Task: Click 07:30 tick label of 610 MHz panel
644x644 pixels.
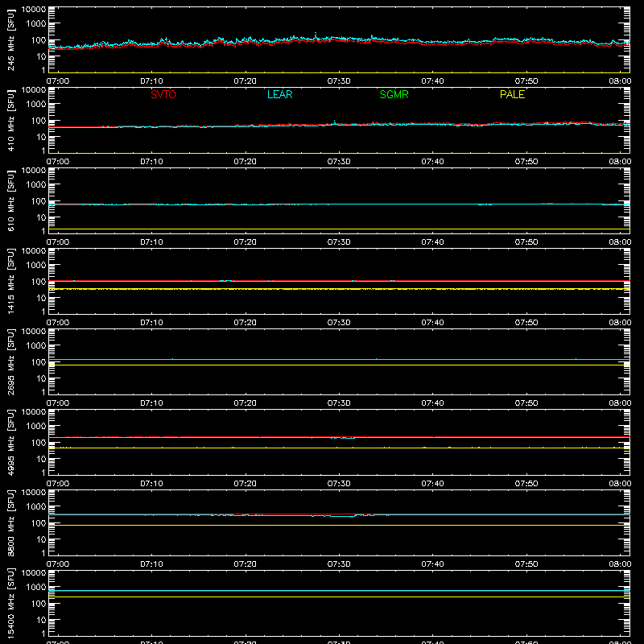Action: click(339, 242)
